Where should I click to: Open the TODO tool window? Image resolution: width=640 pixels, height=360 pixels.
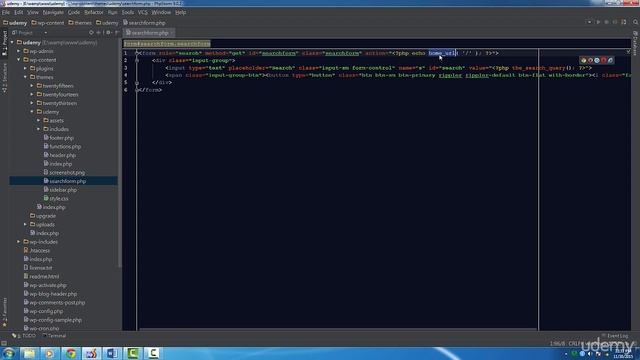click(x=24, y=336)
